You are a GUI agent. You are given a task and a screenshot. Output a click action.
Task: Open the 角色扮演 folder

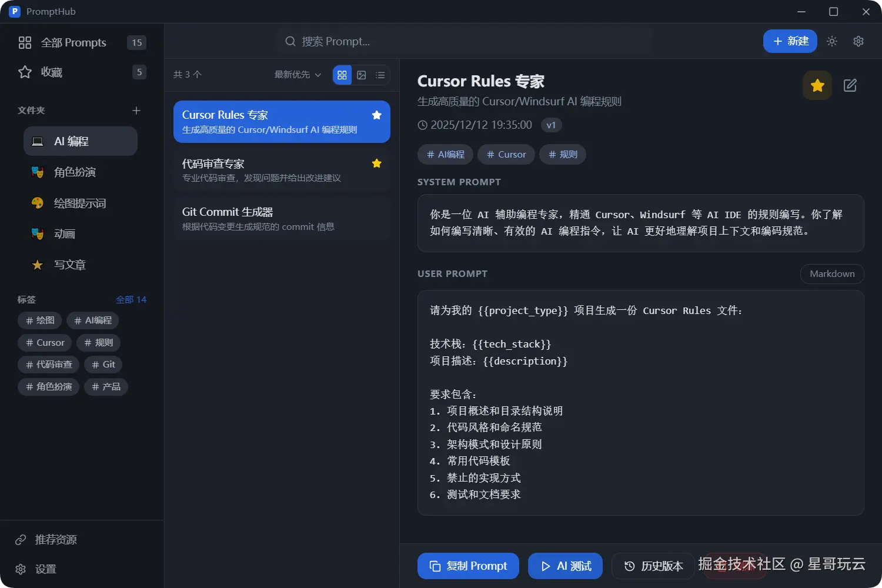81,172
